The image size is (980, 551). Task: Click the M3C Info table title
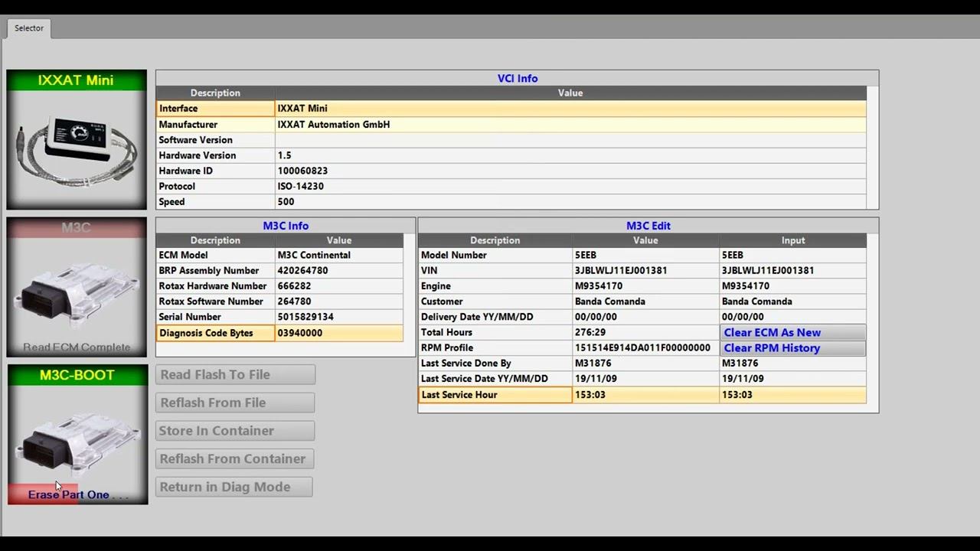(x=286, y=226)
